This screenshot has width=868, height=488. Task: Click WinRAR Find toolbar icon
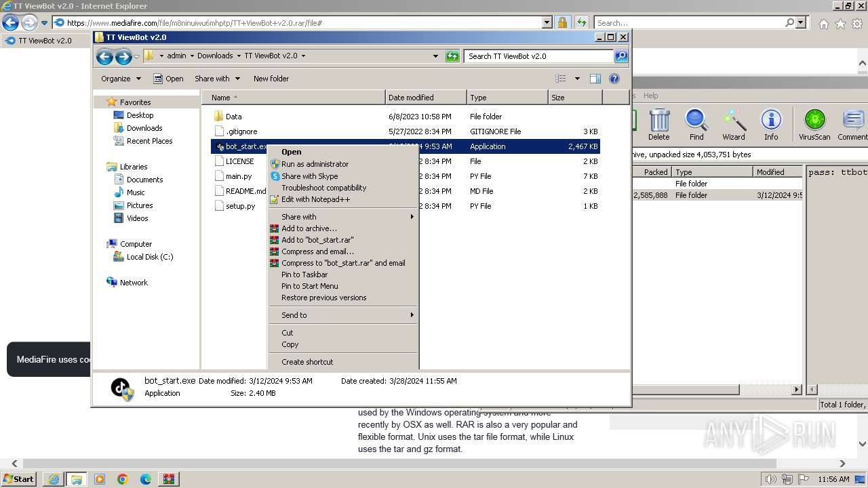coord(696,124)
